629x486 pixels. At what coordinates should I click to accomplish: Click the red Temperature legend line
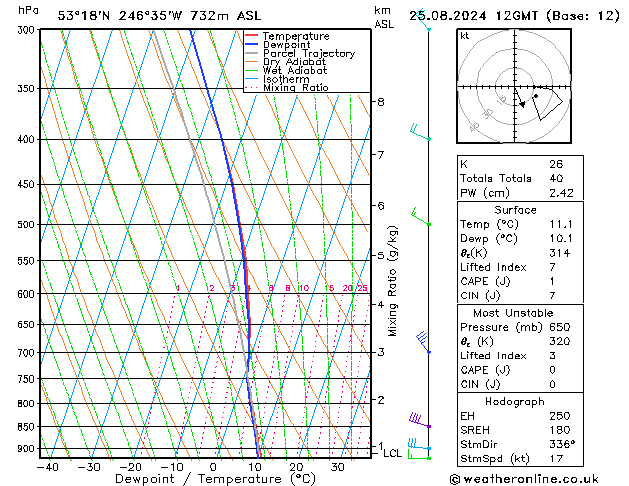[251, 36]
